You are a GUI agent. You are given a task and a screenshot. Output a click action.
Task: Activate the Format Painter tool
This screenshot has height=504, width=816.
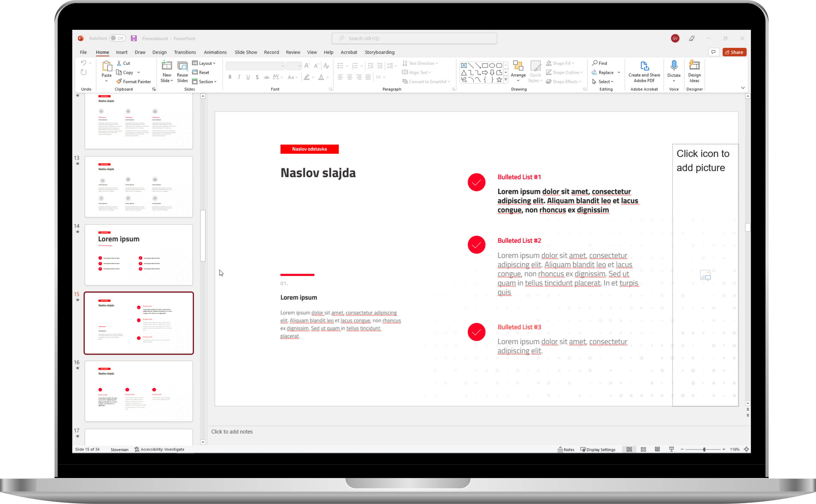click(x=133, y=81)
